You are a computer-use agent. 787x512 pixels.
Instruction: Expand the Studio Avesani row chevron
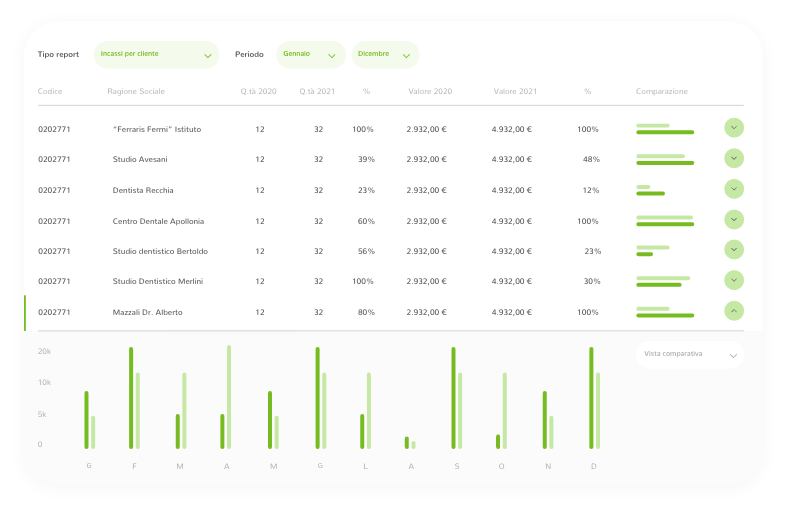point(734,158)
